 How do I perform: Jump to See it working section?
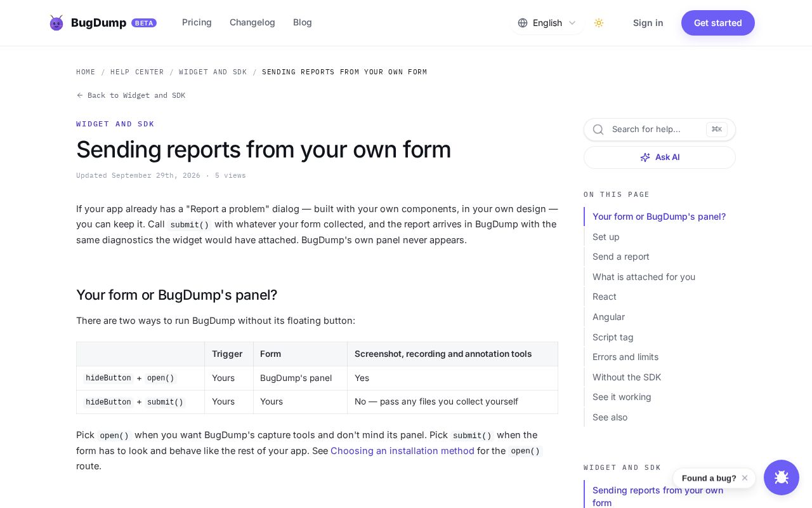622,397
